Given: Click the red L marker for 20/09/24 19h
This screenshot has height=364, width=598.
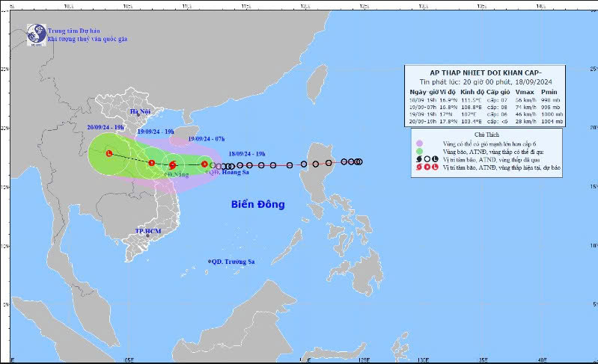Looking at the screenshot, I should pos(109,153).
